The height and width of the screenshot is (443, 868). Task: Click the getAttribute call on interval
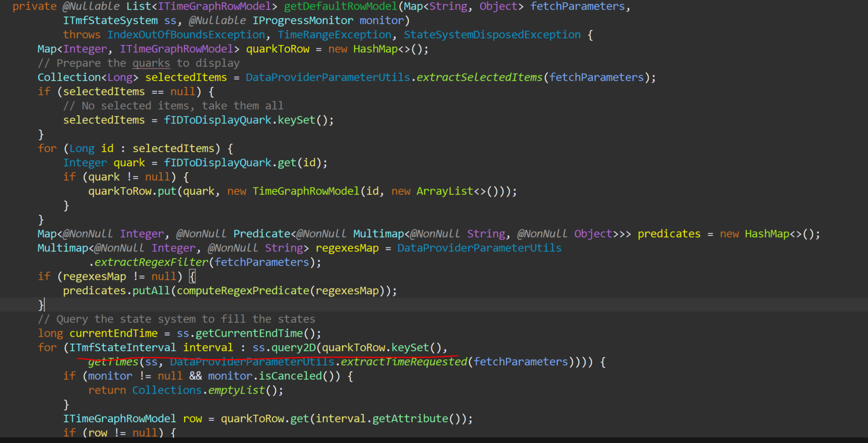tap(410, 419)
